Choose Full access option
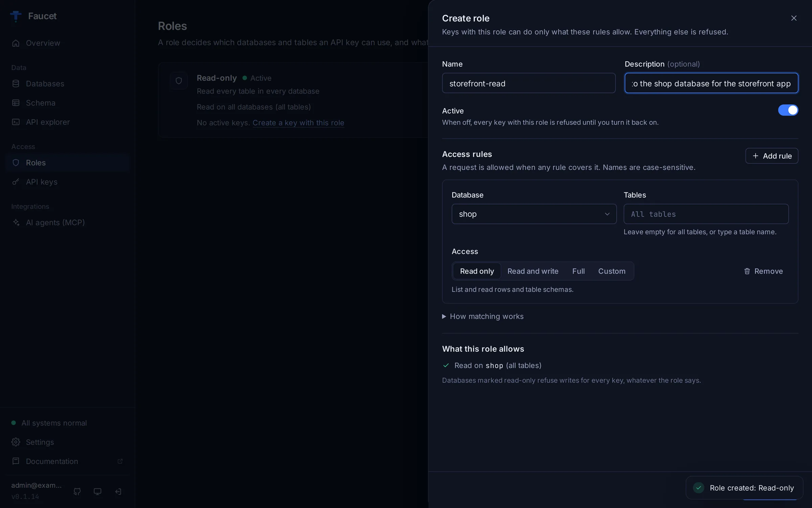812x508 pixels. pos(578,271)
